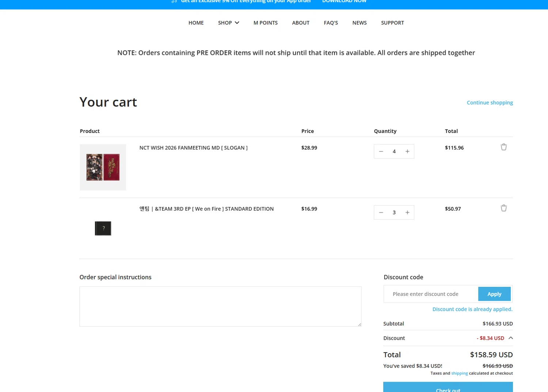The height and width of the screenshot is (392, 548).
Task: Open FAQ'S page
Action: coord(331,23)
